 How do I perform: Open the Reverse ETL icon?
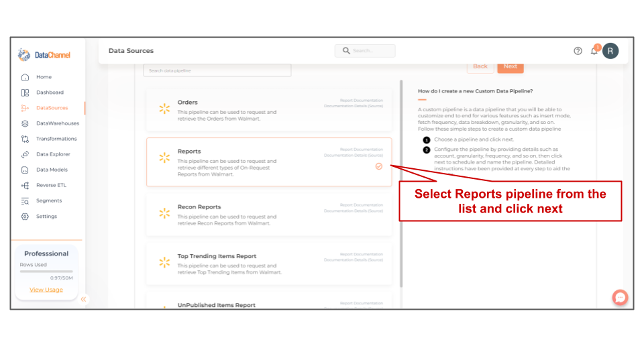tap(25, 186)
